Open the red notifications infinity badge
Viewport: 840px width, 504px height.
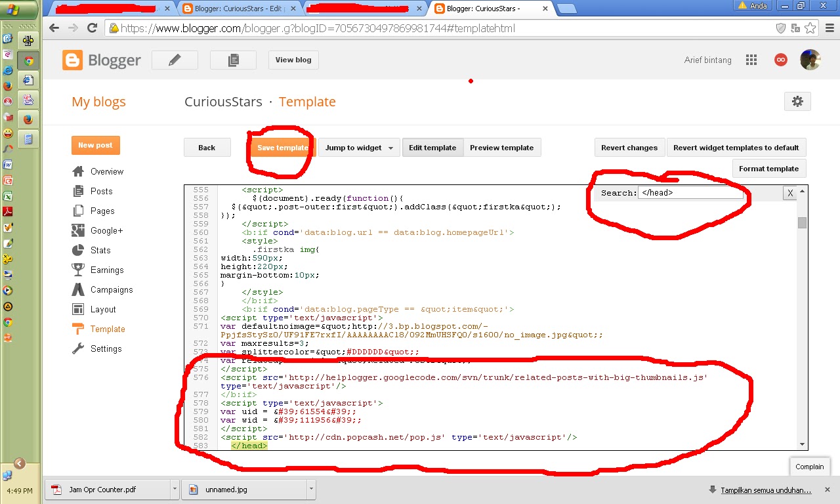pos(780,60)
